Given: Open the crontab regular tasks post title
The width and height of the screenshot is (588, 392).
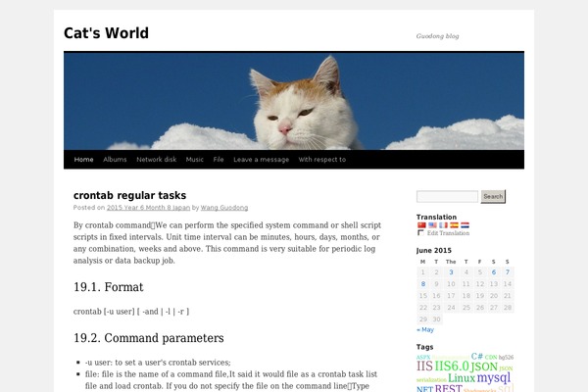Looking at the screenshot, I should 129,195.
